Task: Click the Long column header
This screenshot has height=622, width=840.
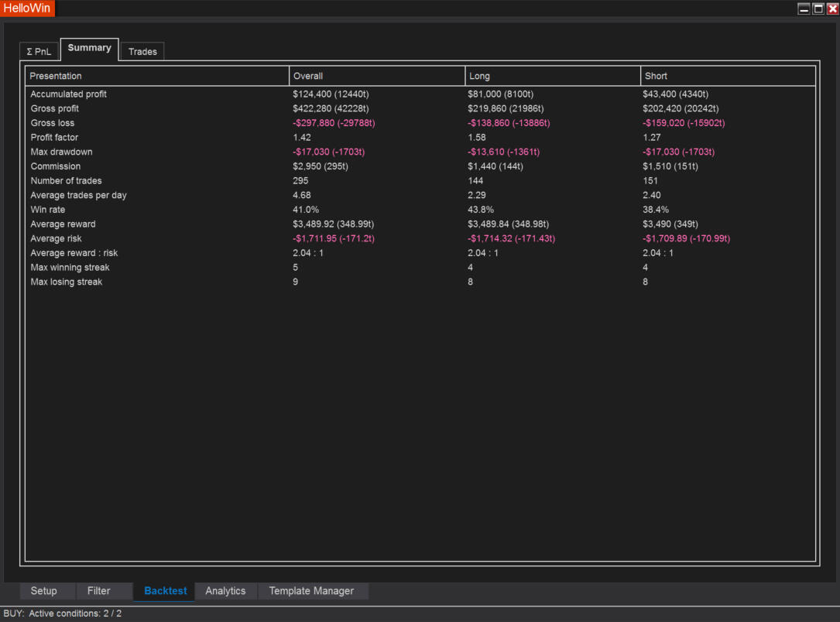Action: pos(479,76)
